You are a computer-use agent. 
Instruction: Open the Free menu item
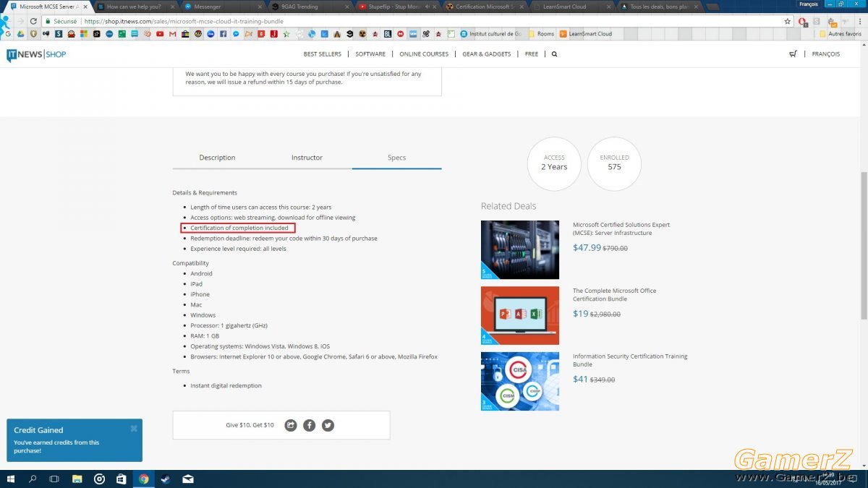point(532,54)
